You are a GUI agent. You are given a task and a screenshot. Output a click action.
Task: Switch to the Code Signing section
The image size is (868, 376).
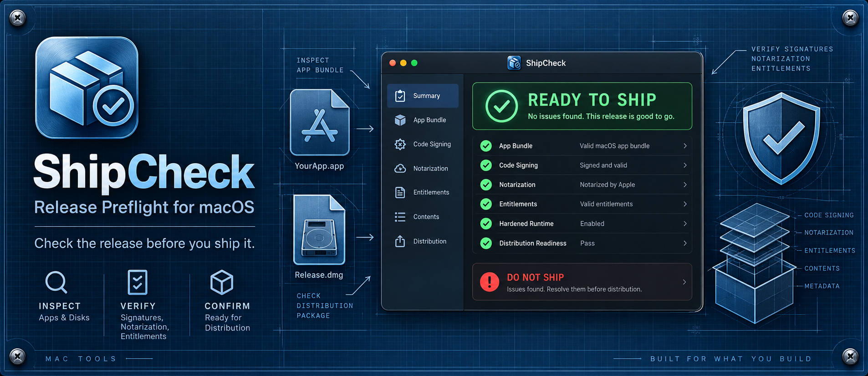(423, 144)
